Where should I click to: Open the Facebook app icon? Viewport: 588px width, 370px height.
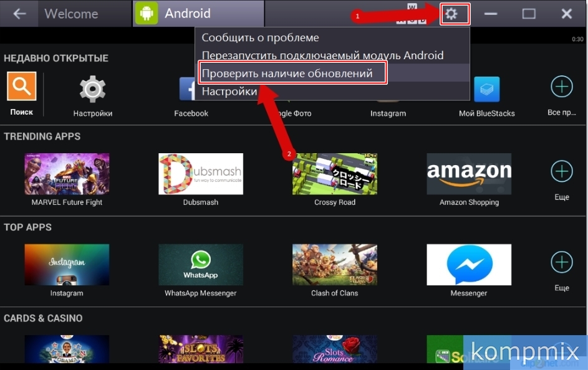(187, 89)
